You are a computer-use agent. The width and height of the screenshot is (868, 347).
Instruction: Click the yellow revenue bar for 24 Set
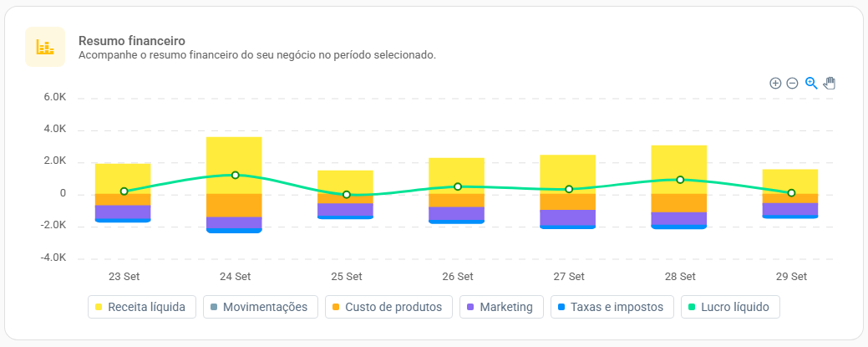pyautogui.click(x=234, y=166)
